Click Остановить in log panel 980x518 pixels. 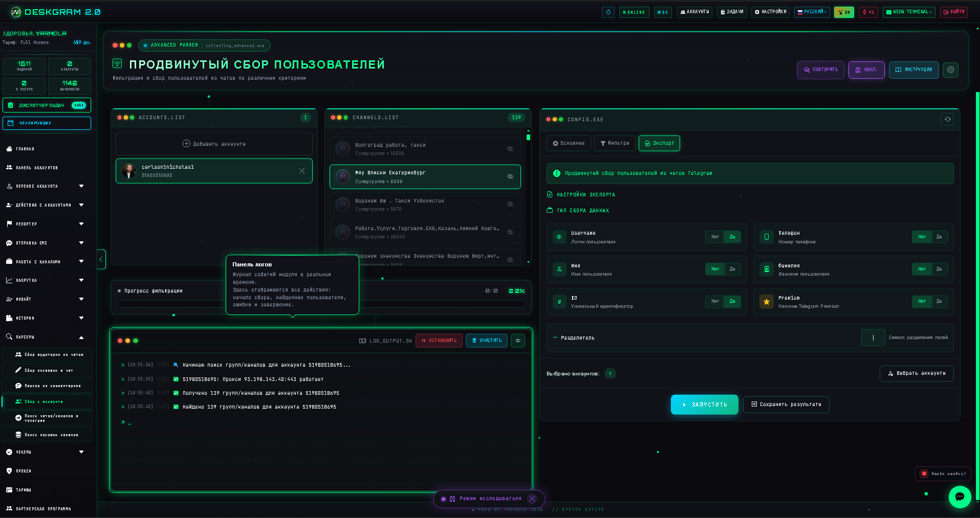click(439, 341)
